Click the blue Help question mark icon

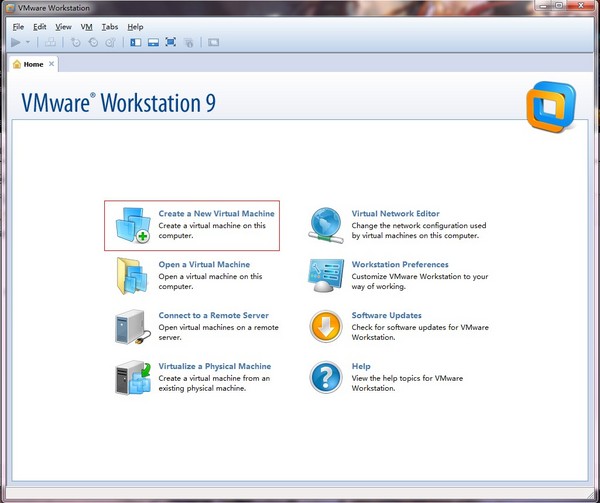(326, 377)
